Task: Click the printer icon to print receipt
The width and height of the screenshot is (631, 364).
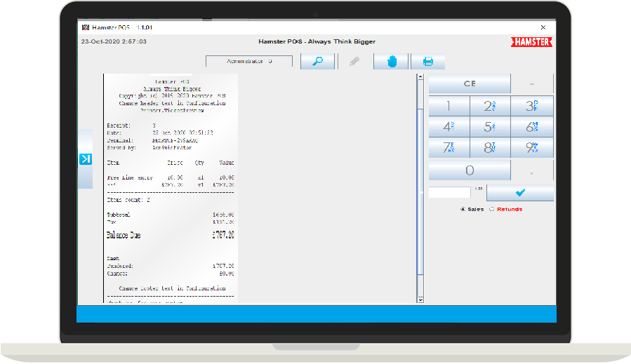Action: tap(427, 62)
